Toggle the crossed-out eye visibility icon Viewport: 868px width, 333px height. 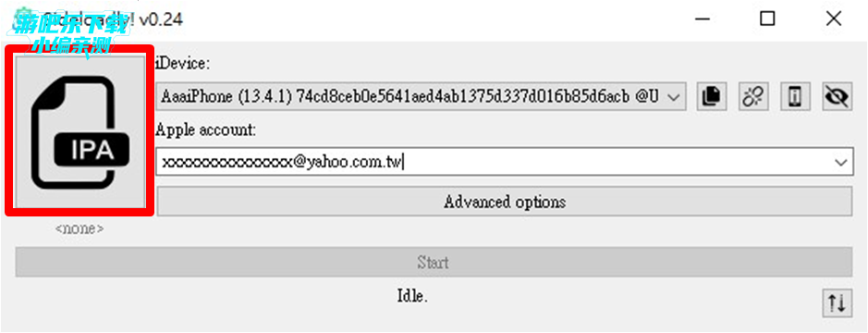(837, 97)
